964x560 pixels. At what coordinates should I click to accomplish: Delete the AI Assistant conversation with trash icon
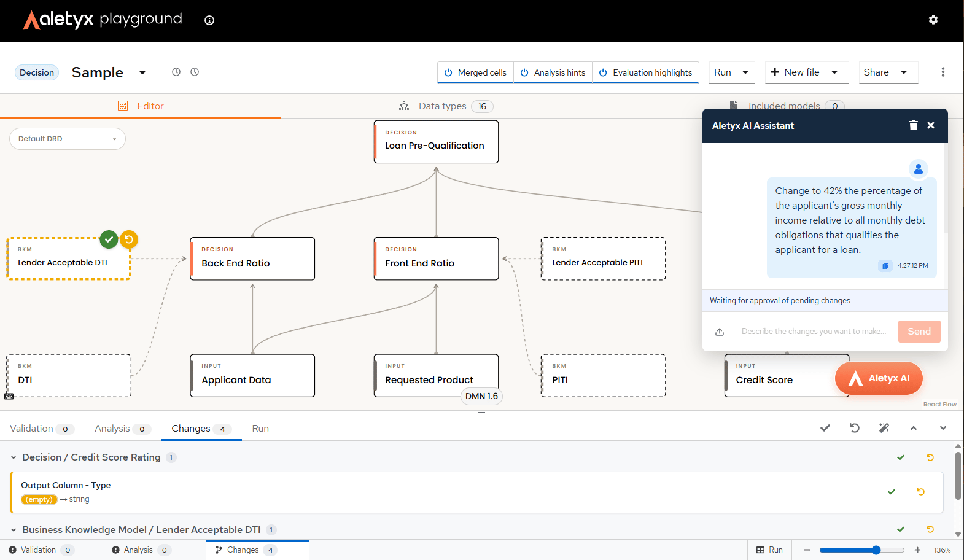click(x=914, y=125)
